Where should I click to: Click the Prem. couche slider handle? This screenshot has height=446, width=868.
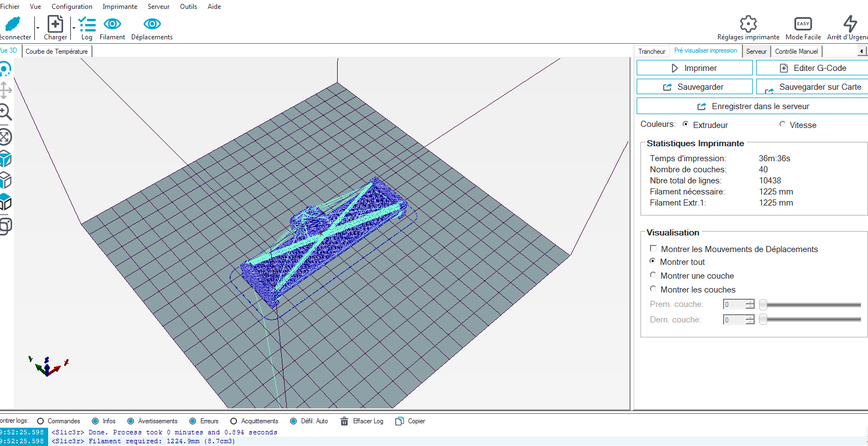(763, 304)
